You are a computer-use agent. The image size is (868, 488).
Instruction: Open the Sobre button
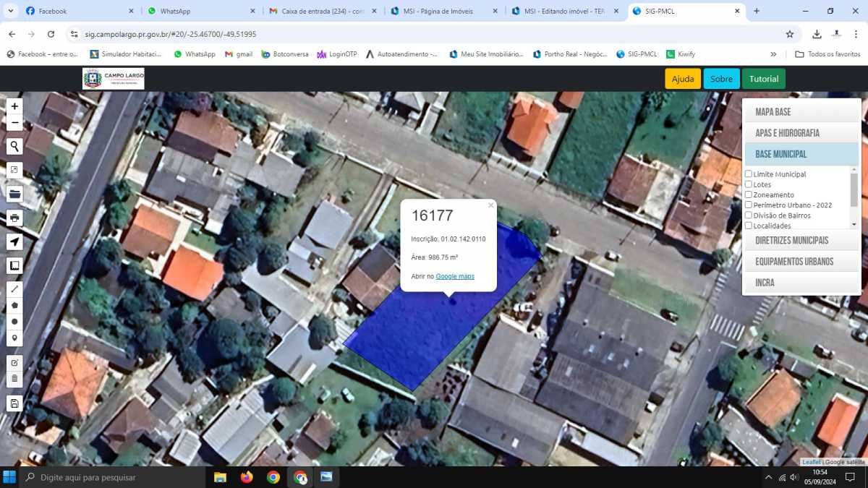pos(721,79)
